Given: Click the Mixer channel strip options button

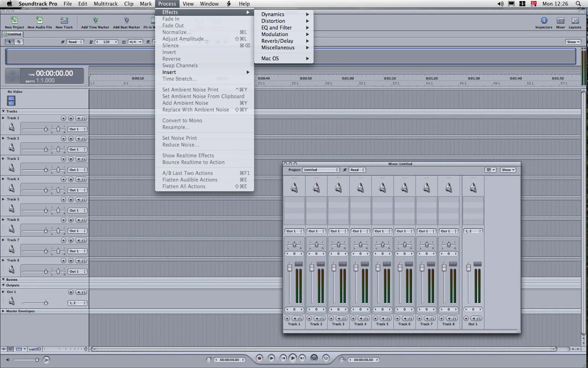Looking at the screenshot, I should pyautogui.click(x=491, y=170).
